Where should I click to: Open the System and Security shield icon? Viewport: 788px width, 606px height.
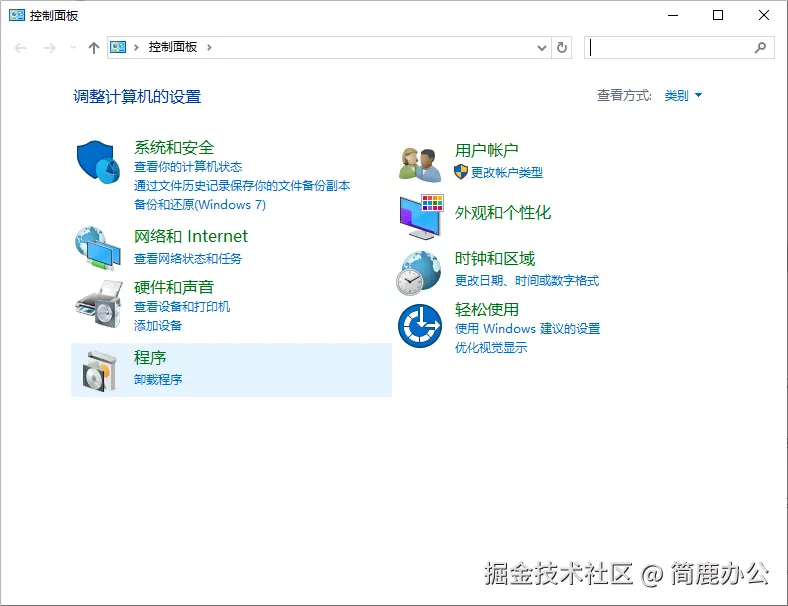(98, 162)
